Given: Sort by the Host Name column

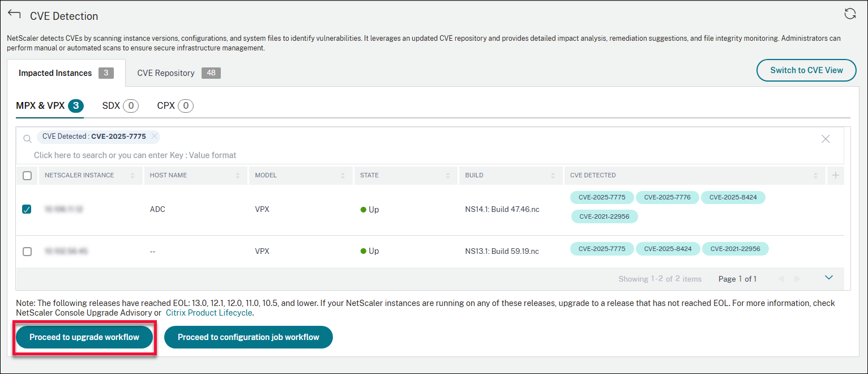Looking at the screenshot, I should pyautogui.click(x=238, y=176).
